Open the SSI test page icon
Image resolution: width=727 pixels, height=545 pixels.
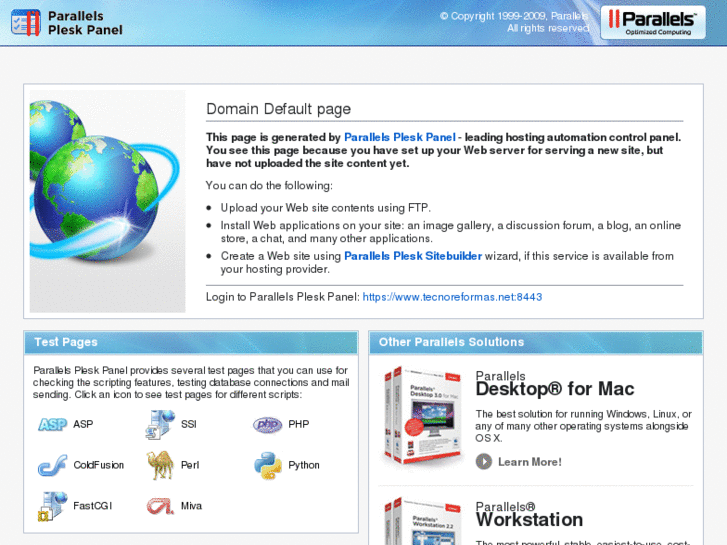(x=160, y=424)
